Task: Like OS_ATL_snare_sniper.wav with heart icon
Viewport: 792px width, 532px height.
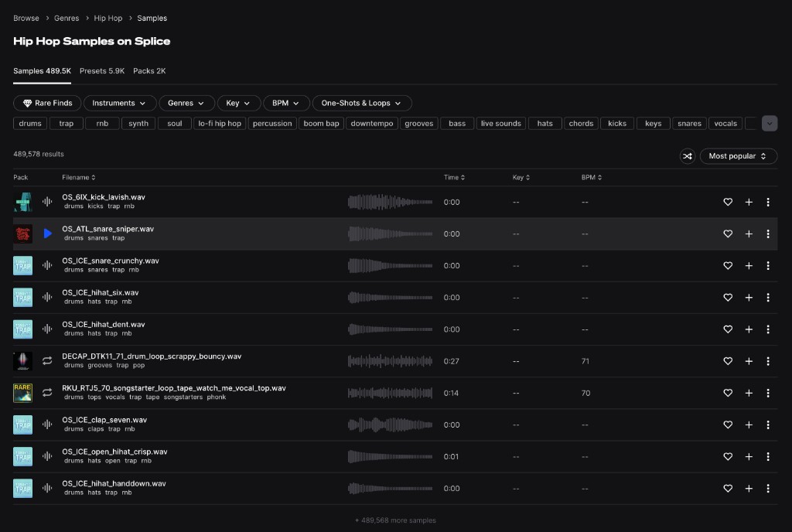Action: pyautogui.click(x=727, y=234)
